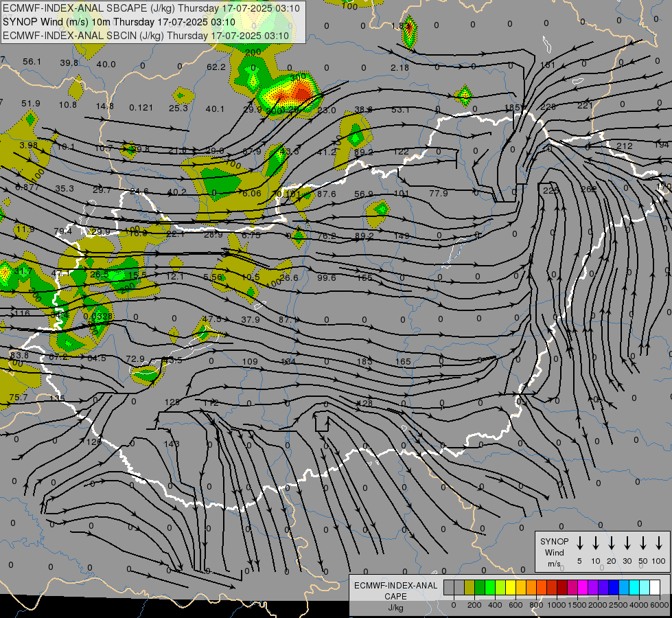
Task: Click the 135 value on the map
Action: (57, 398)
